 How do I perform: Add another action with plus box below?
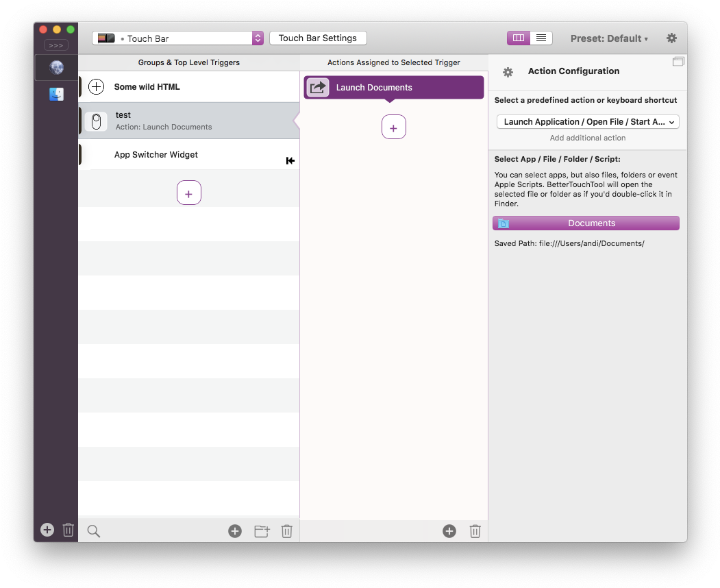[393, 127]
